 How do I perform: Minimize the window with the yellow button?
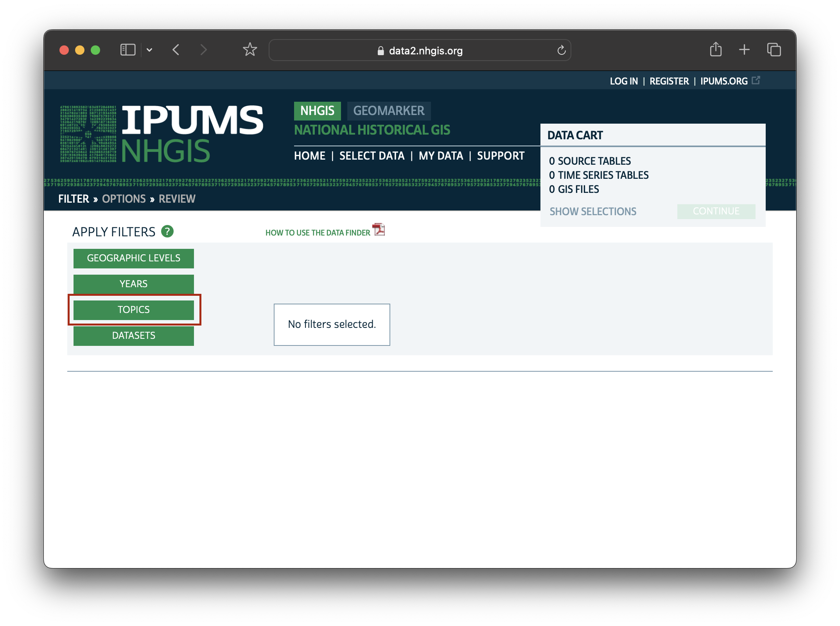tap(80, 50)
